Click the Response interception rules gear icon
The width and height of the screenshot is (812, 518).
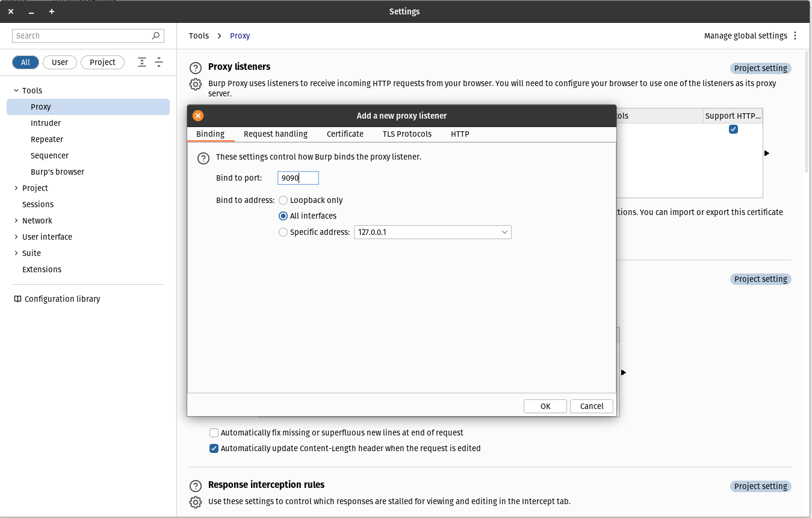click(195, 502)
